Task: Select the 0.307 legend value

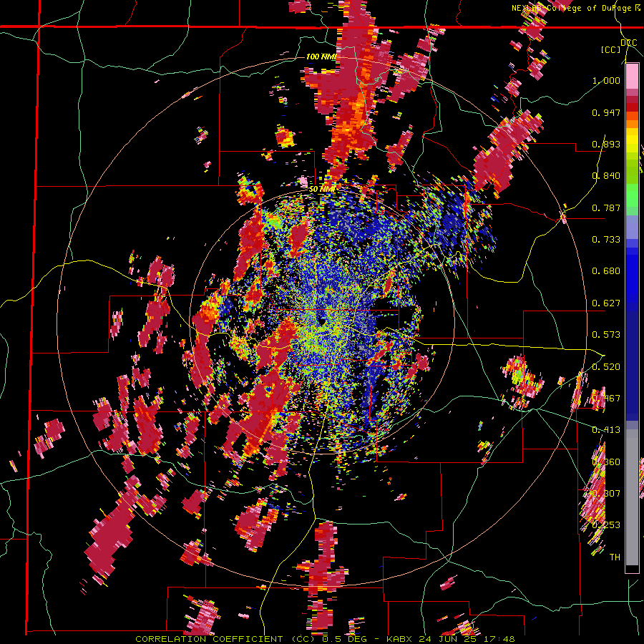Action: pos(606,494)
